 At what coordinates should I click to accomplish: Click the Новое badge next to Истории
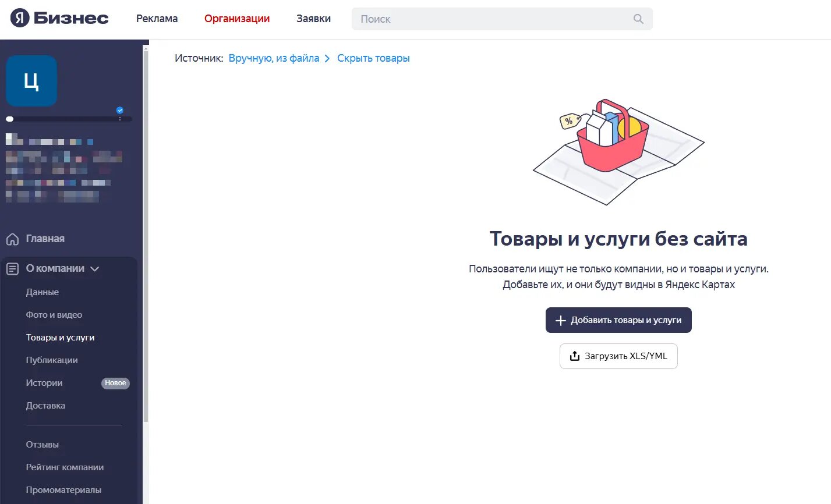click(116, 383)
